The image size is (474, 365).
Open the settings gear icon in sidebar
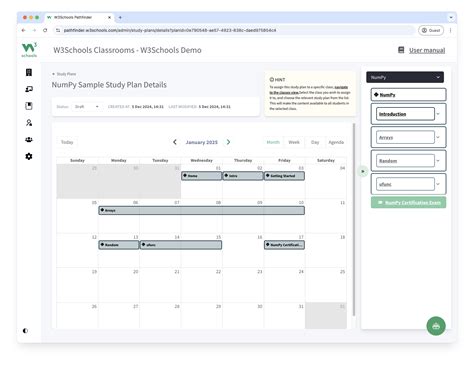[x=29, y=156]
